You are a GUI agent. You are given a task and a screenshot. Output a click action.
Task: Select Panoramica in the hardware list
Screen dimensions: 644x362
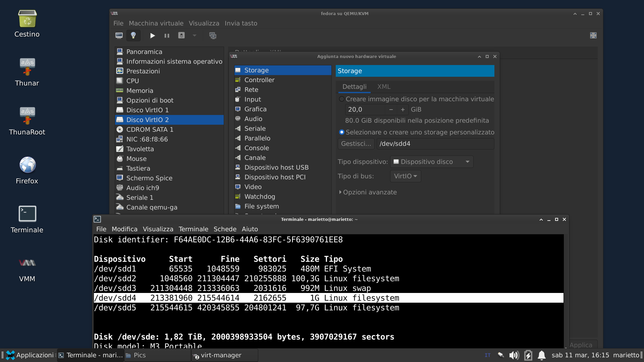click(169, 52)
